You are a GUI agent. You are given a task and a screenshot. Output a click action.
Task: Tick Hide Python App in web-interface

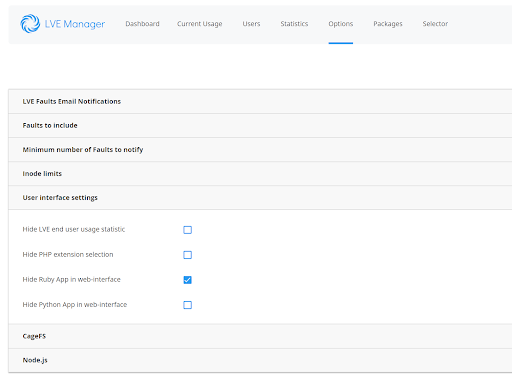188,305
